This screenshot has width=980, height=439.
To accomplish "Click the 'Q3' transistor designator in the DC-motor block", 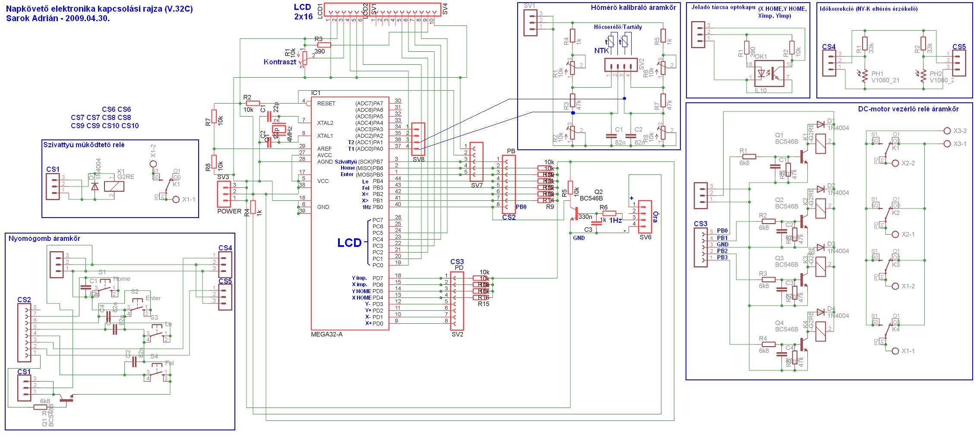I will (779, 258).
